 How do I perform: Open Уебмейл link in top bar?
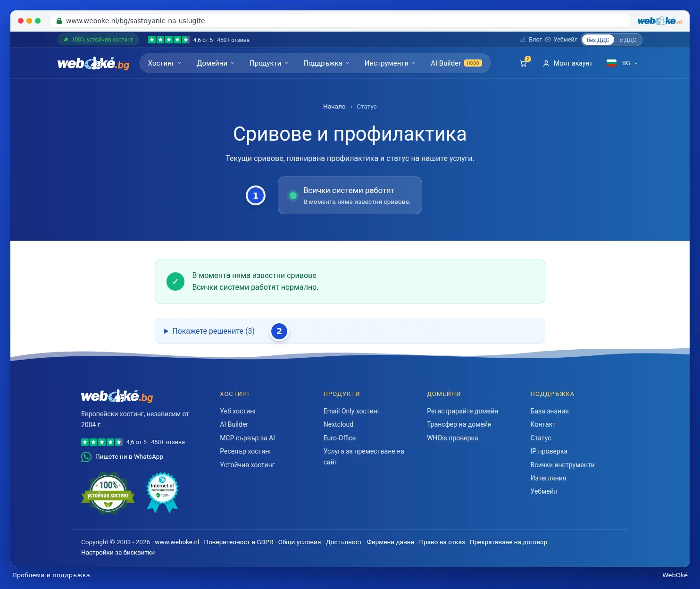coord(561,40)
